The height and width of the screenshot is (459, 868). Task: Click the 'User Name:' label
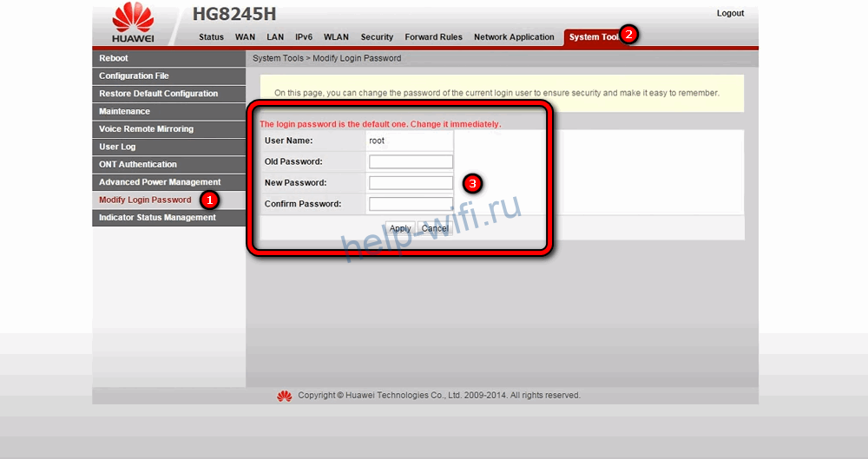coord(288,141)
